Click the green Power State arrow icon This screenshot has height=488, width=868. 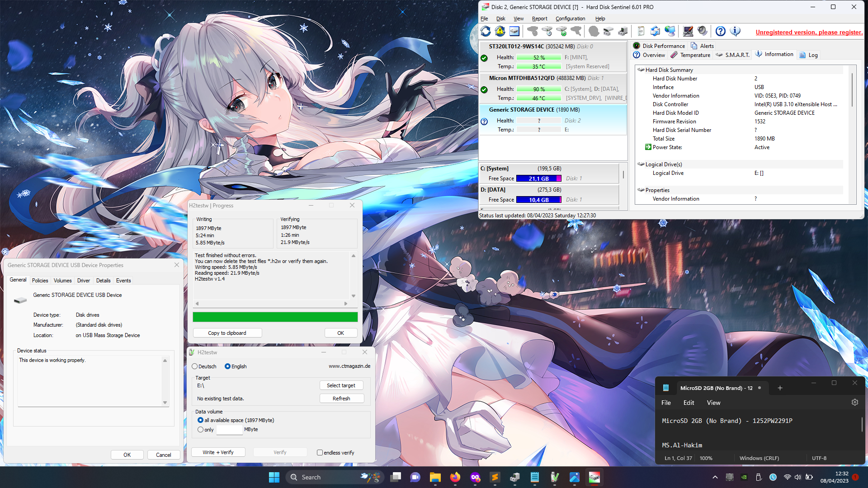pos(648,147)
